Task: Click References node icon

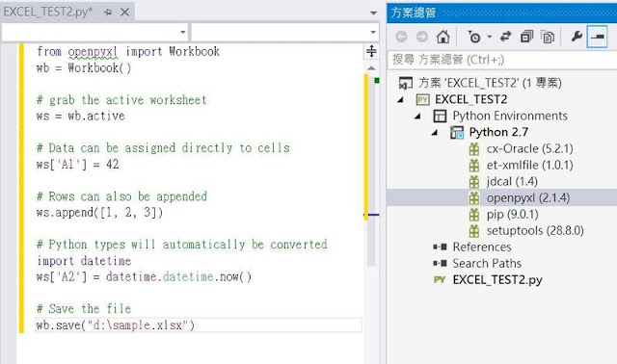Action: 440,247
